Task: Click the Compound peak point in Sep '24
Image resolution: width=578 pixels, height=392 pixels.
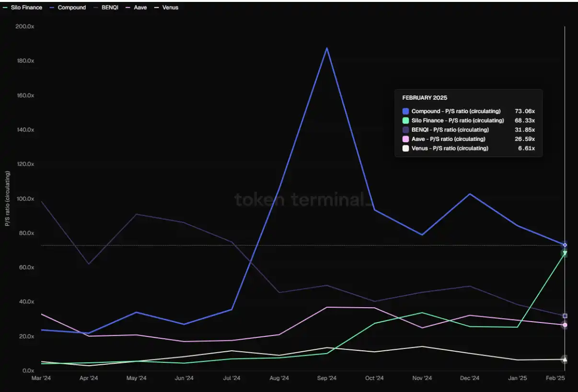Action: click(x=327, y=48)
